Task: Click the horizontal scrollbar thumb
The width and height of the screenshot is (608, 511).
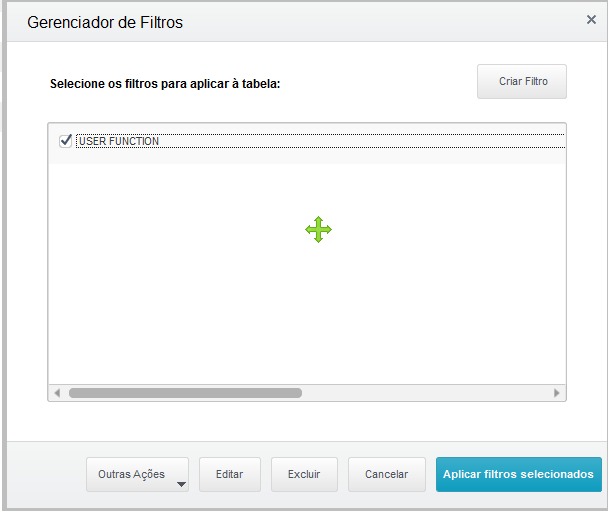Action: [185, 393]
